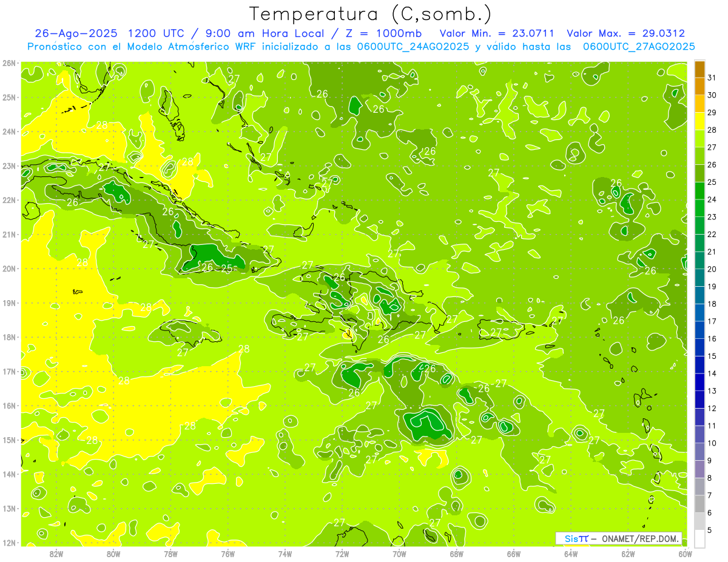Viewport: 728px width, 562px height.
Task: Click the '27' contour label inside Puerto Rico
Action: pos(496,332)
